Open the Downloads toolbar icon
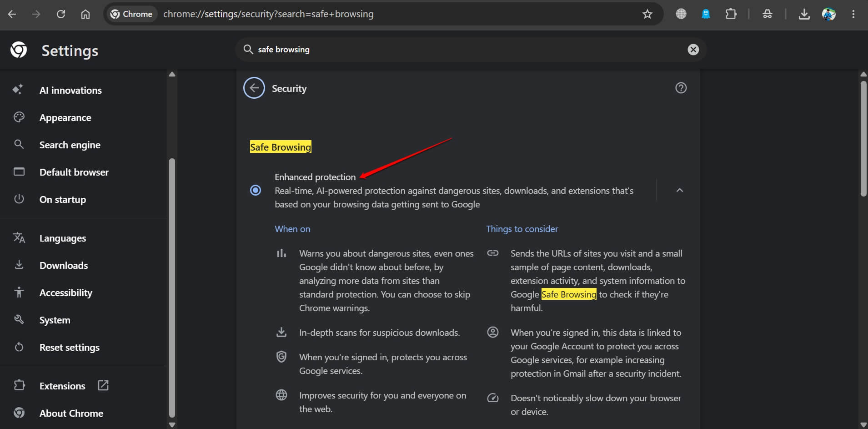This screenshot has height=429, width=868. click(x=804, y=14)
